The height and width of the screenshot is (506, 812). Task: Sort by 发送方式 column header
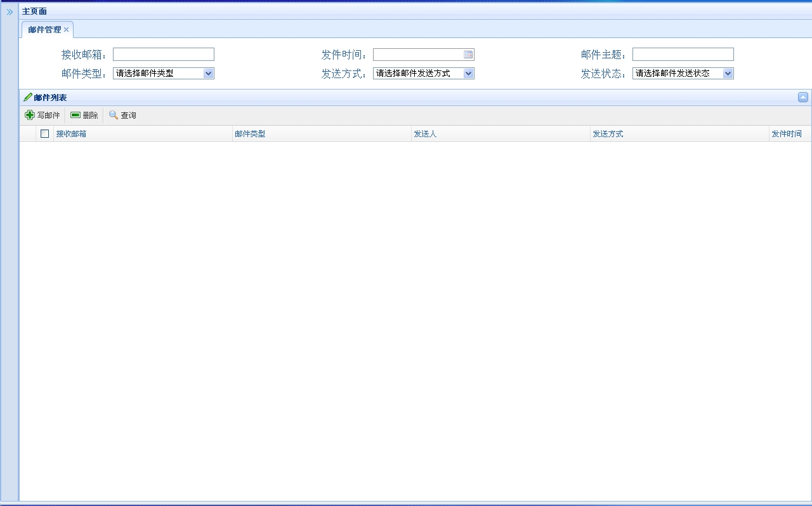pyautogui.click(x=679, y=133)
